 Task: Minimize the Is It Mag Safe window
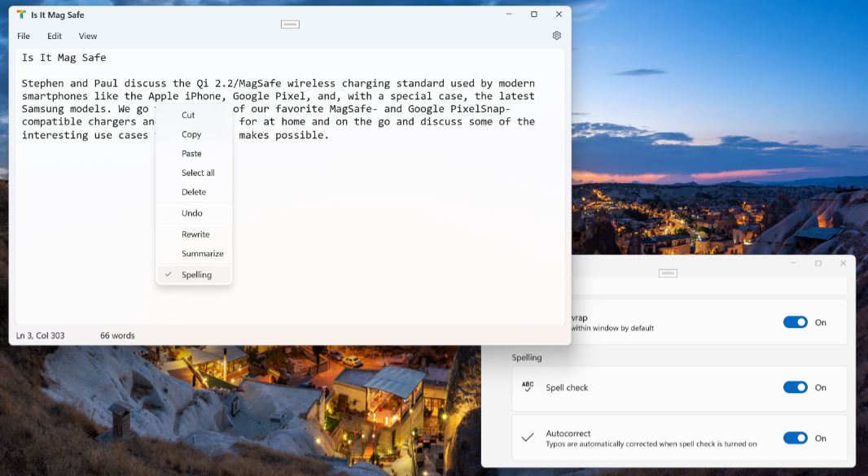(x=509, y=15)
